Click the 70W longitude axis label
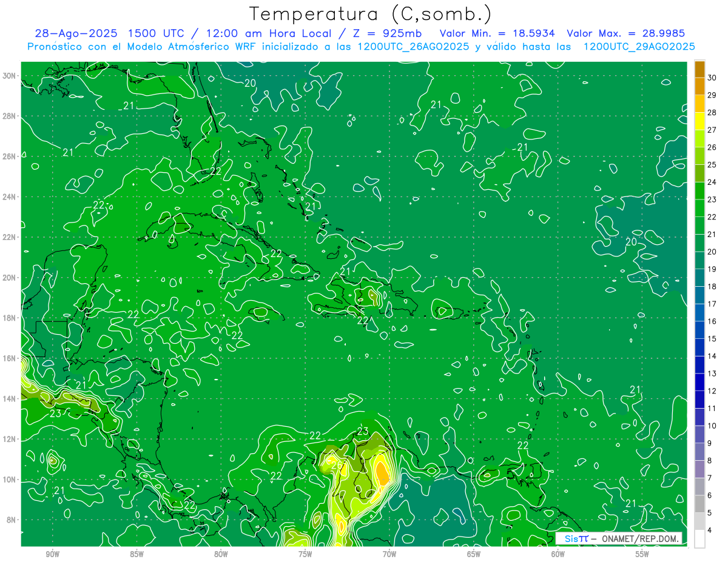This screenshot has width=728, height=562. tap(389, 555)
